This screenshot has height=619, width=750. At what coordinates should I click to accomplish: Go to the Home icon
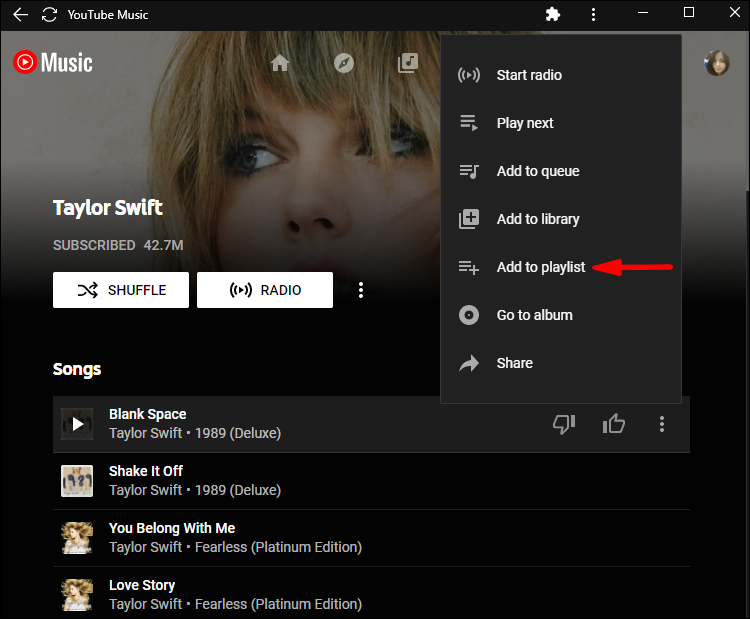click(x=280, y=63)
